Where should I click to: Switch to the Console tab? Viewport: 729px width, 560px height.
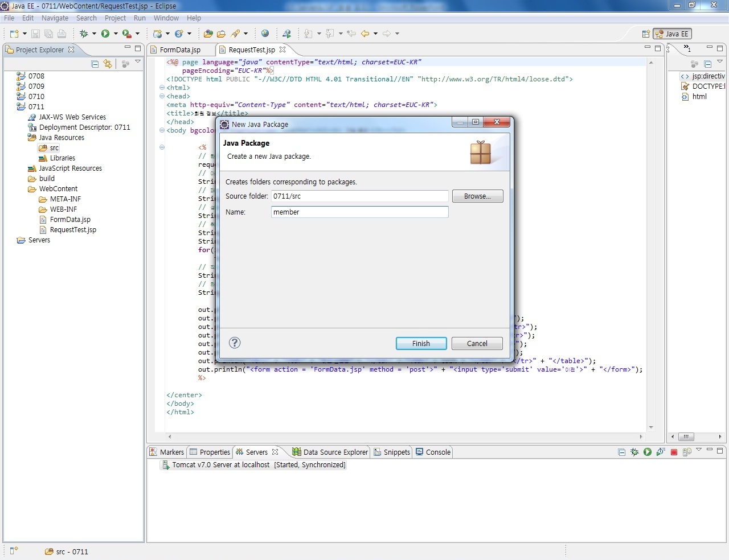pyautogui.click(x=433, y=452)
